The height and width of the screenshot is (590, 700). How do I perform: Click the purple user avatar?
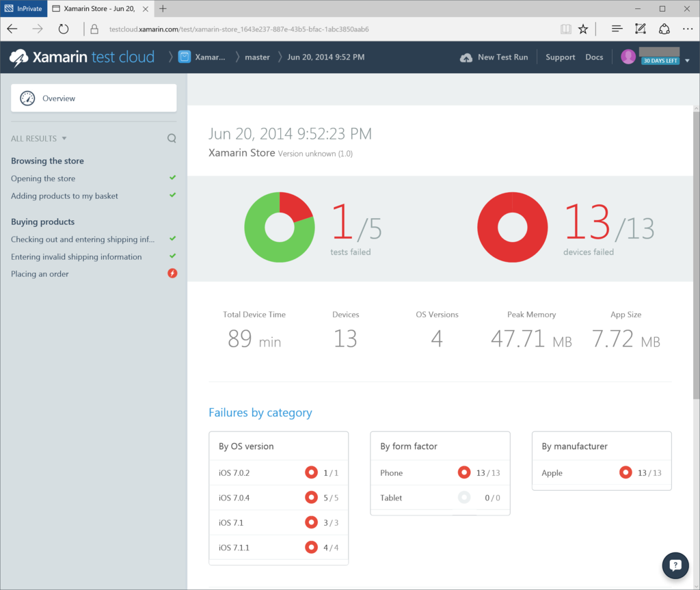pyautogui.click(x=628, y=57)
